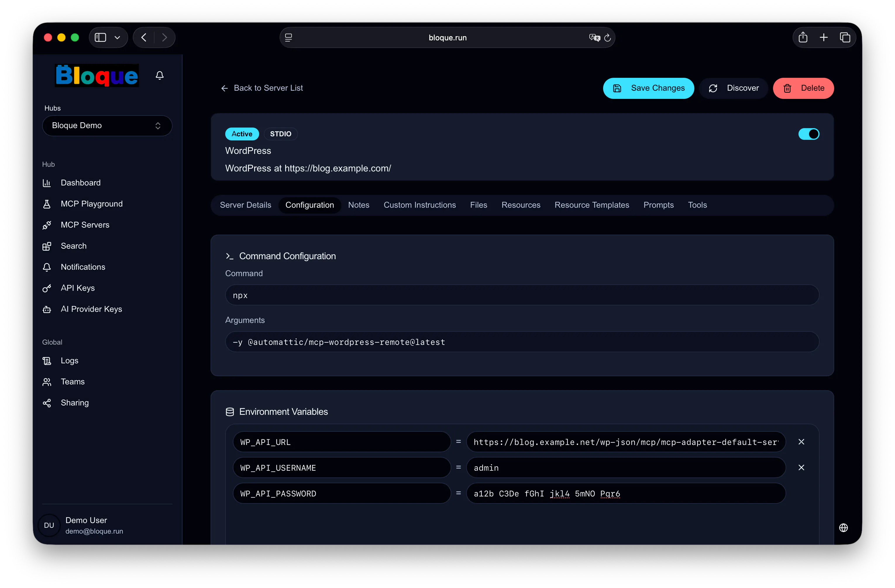Open the Resource Templates tab

tap(591, 205)
